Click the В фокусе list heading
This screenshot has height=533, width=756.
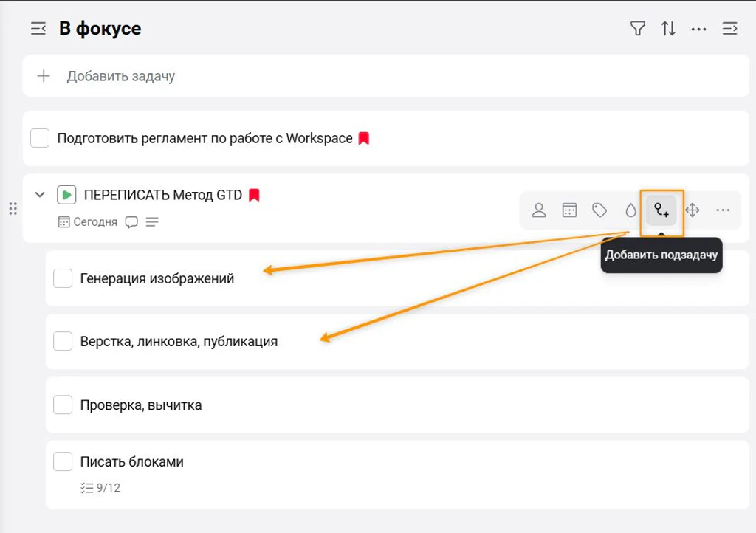click(x=100, y=29)
